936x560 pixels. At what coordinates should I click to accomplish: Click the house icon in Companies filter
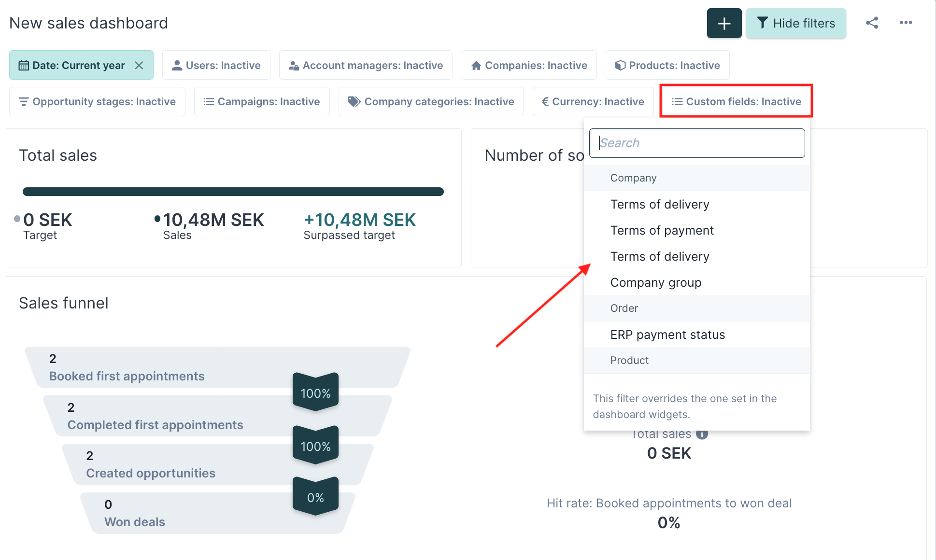pyautogui.click(x=476, y=65)
